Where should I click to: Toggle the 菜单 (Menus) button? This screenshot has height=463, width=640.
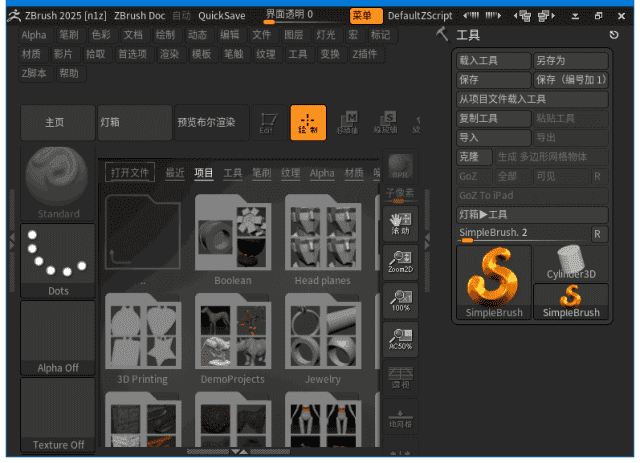coord(366,15)
